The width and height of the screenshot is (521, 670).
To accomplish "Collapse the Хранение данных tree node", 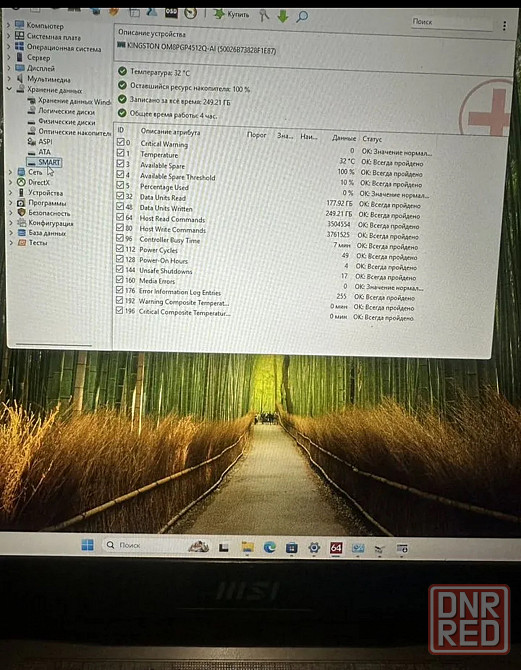I will click(9, 89).
